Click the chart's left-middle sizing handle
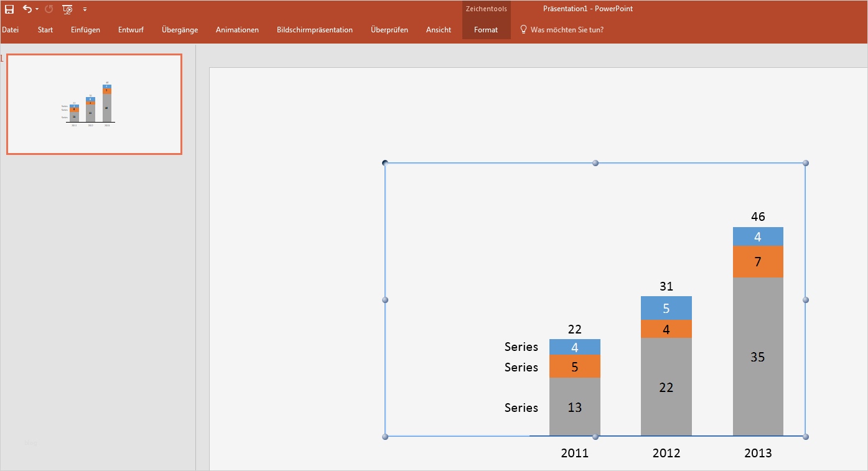The width and height of the screenshot is (868, 471). click(x=385, y=300)
